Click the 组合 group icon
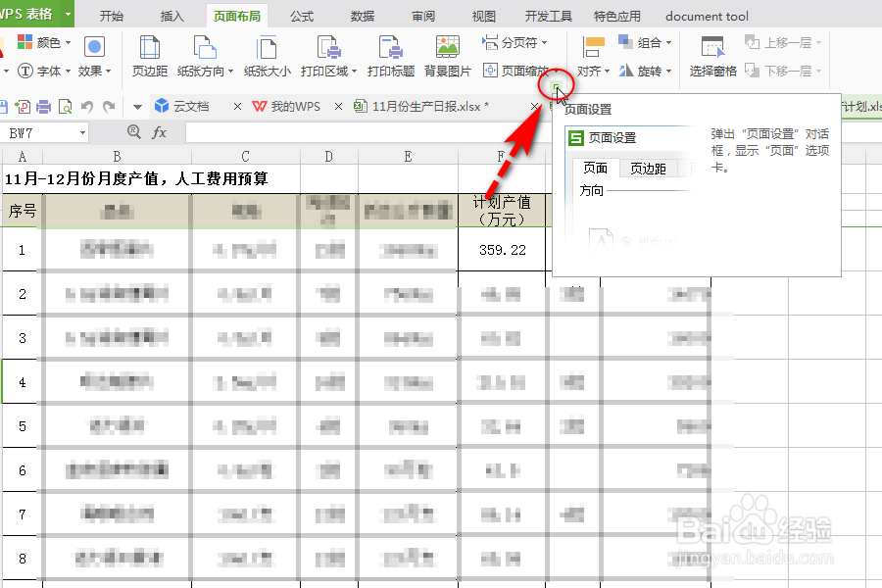The image size is (882, 588). [x=625, y=41]
